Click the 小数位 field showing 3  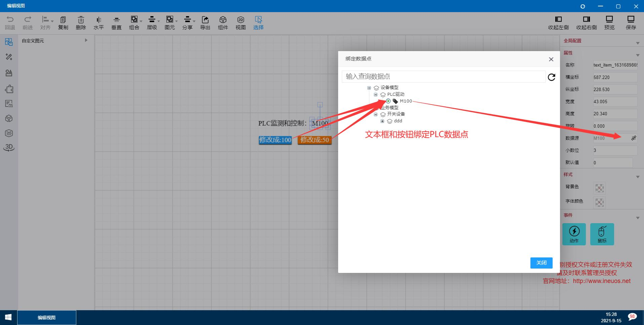tap(615, 150)
